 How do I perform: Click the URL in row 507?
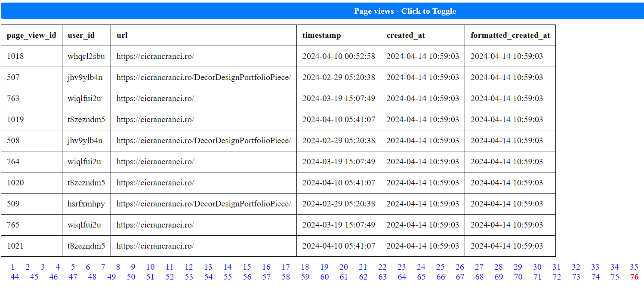tap(203, 77)
